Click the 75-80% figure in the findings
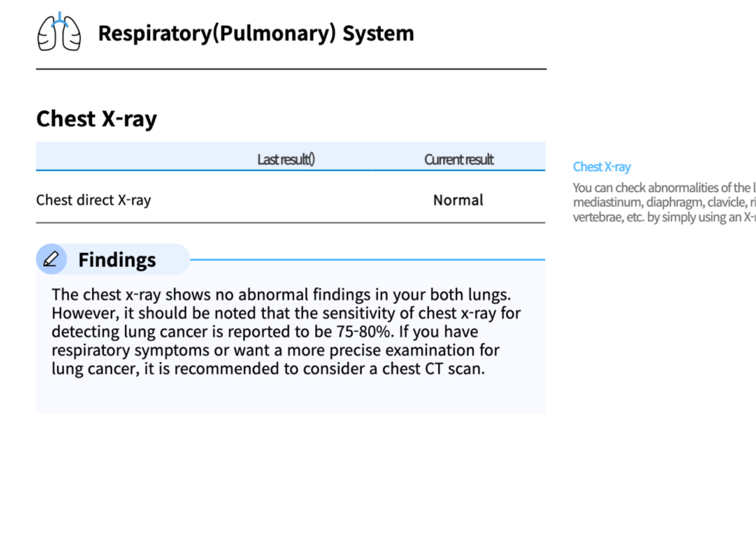 click(x=363, y=332)
